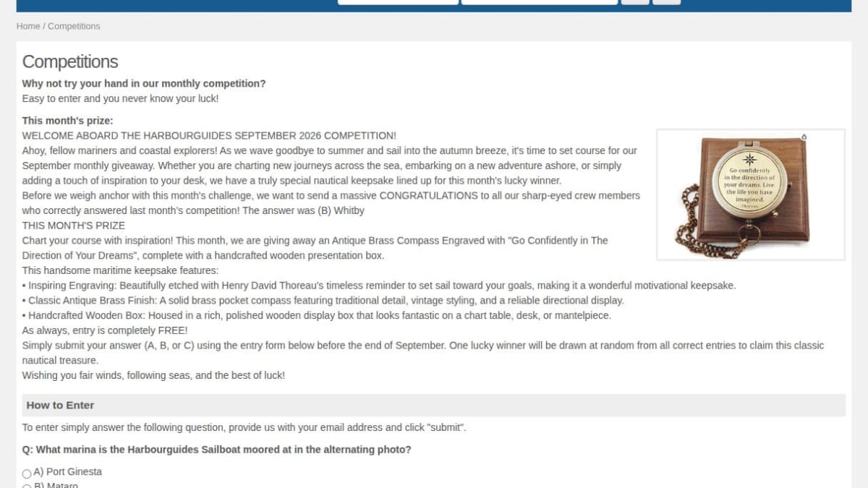This screenshot has height=488, width=868.
Task: Click the brass compass prize photo
Action: pos(751,194)
